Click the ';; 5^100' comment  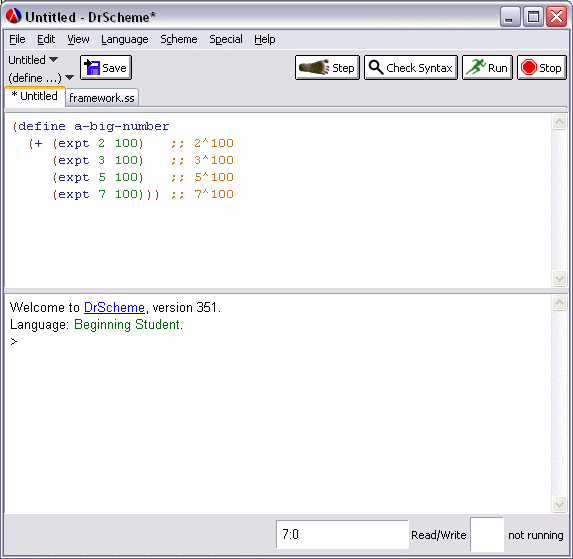pos(202,177)
